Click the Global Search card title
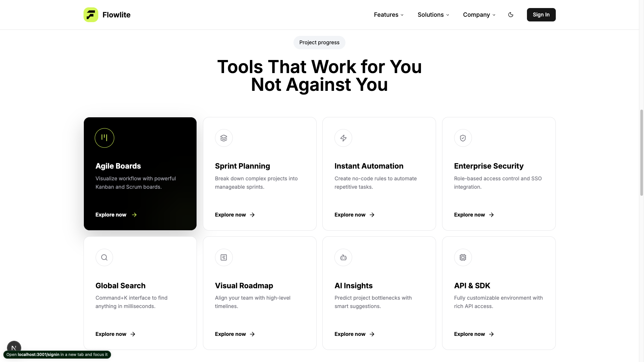The image size is (644, 362). pyautogui.click(x=120, y=286)
